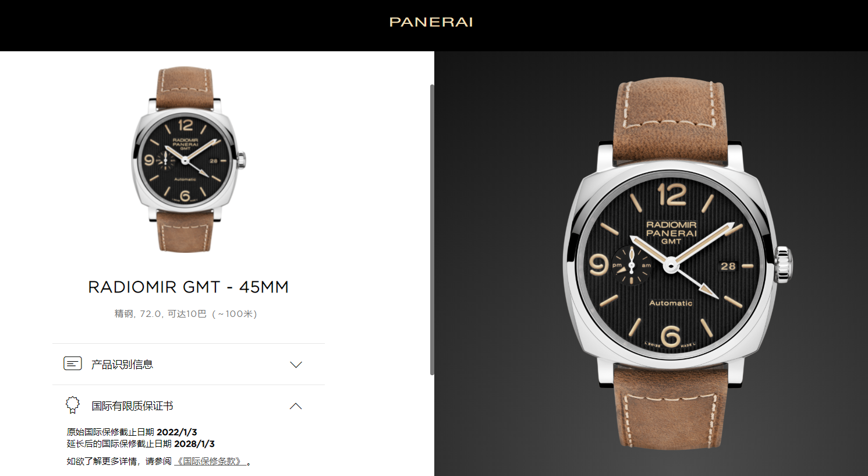The image size is (868, 476).
Task: Click the extended warranty date 2028/1/3
Action: [x=194, y=443]
